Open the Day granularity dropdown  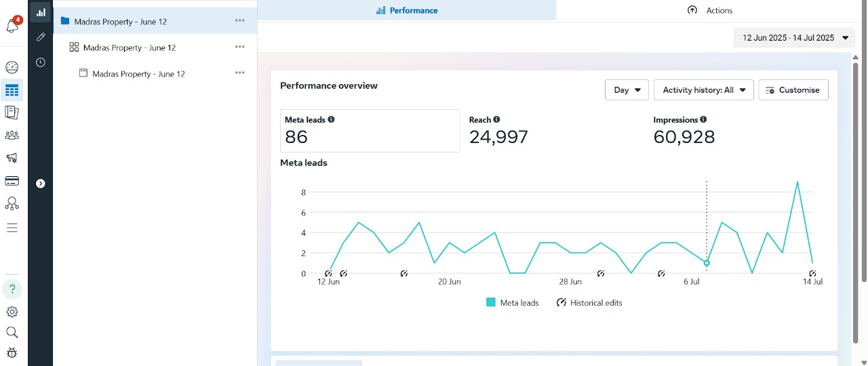(x=627, y=90)
